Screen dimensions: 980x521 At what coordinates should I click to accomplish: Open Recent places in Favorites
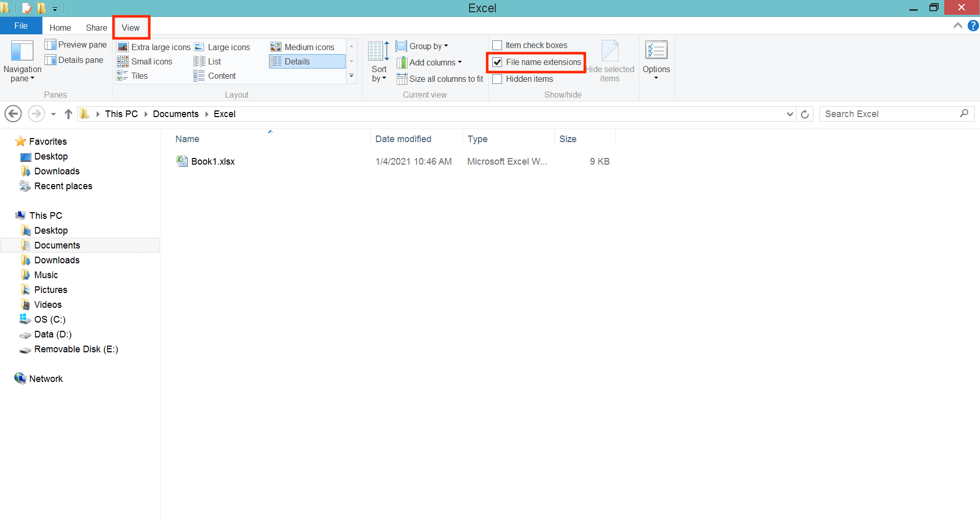(x=56, y=186)
